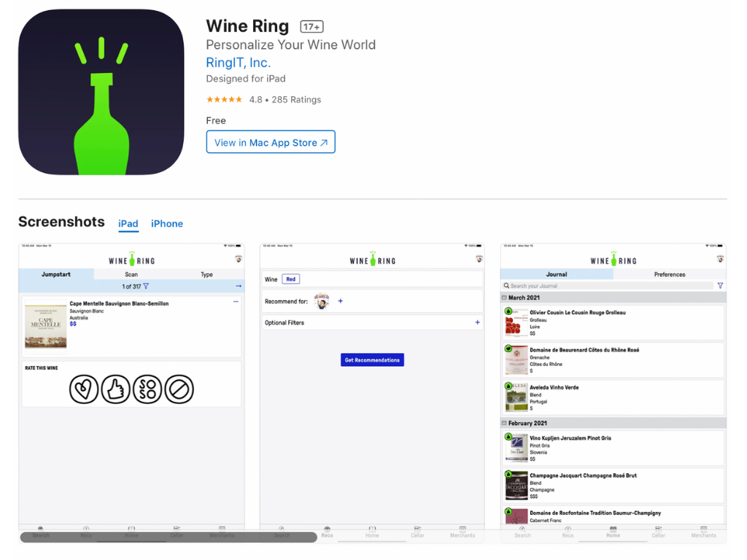Tap the heart 'love it' rating icon
747x560 pixels.
pos(84,389)
